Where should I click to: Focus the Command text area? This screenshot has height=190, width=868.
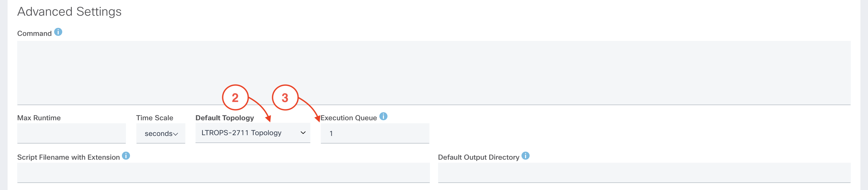coord(434,73)
